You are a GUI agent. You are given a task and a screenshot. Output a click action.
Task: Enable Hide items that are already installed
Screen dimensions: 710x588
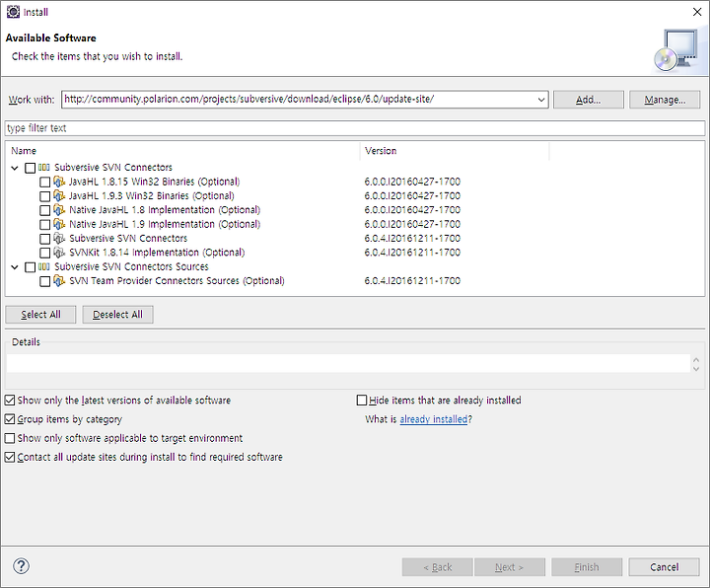362,400
